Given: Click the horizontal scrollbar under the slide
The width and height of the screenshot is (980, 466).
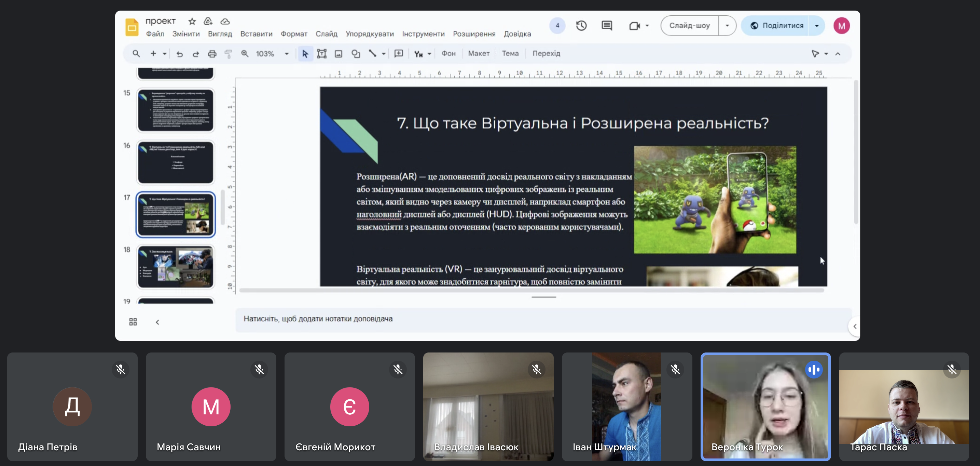Looking at the screenshot, I should [x=531, y=290].
